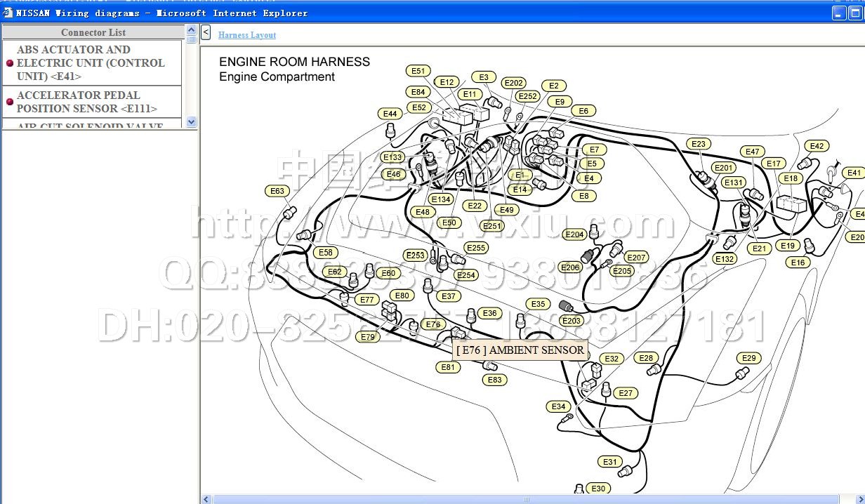Click the Internet Explorer icon in title bar
This screenshot has width=865, height=504.
[8, 13]
